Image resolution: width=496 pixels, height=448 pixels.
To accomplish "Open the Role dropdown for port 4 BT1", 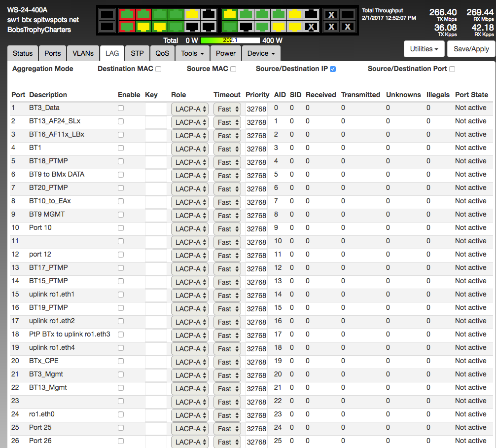I will (190, 149).
